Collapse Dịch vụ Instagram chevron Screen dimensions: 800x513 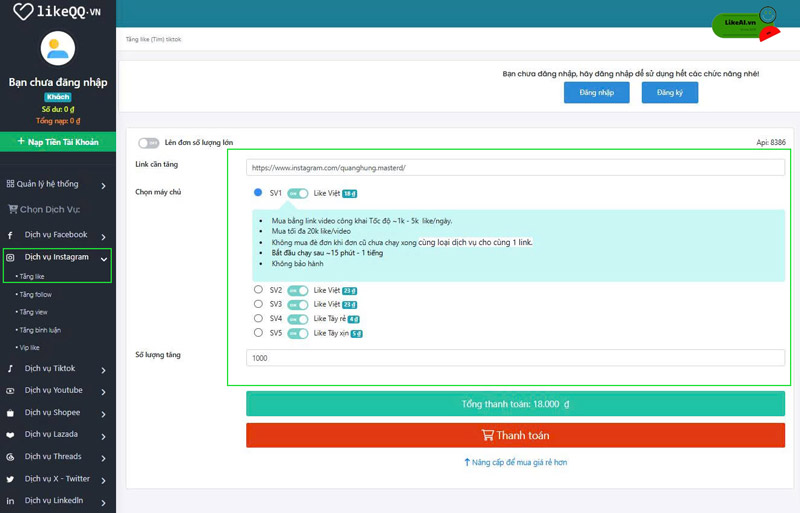104,259
